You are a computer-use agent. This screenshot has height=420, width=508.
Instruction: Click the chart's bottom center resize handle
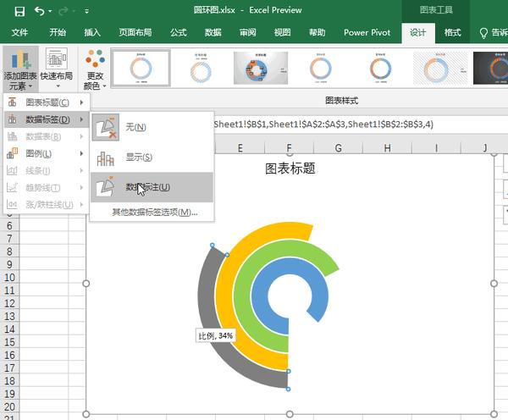click(x=290, y=414)
